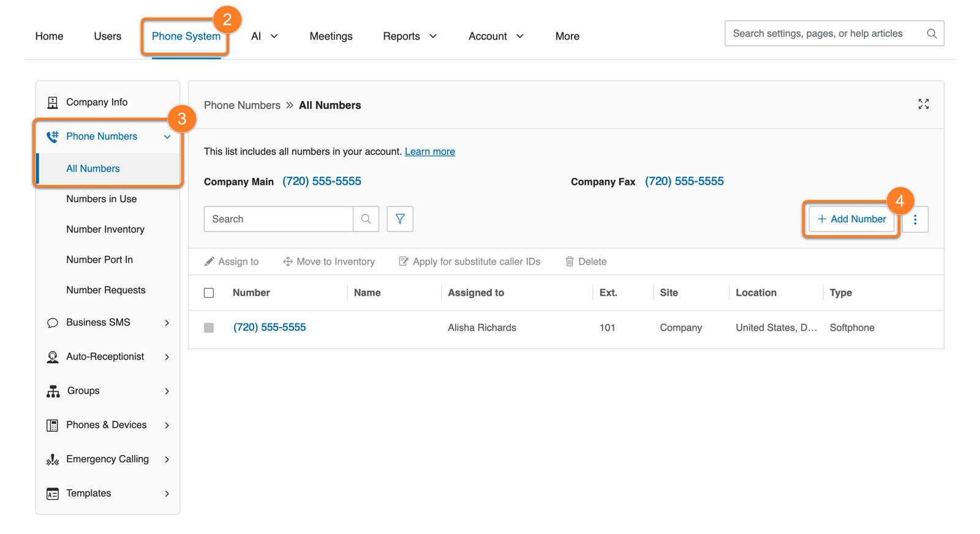Click the Add Number button

(x=851, y=219)
